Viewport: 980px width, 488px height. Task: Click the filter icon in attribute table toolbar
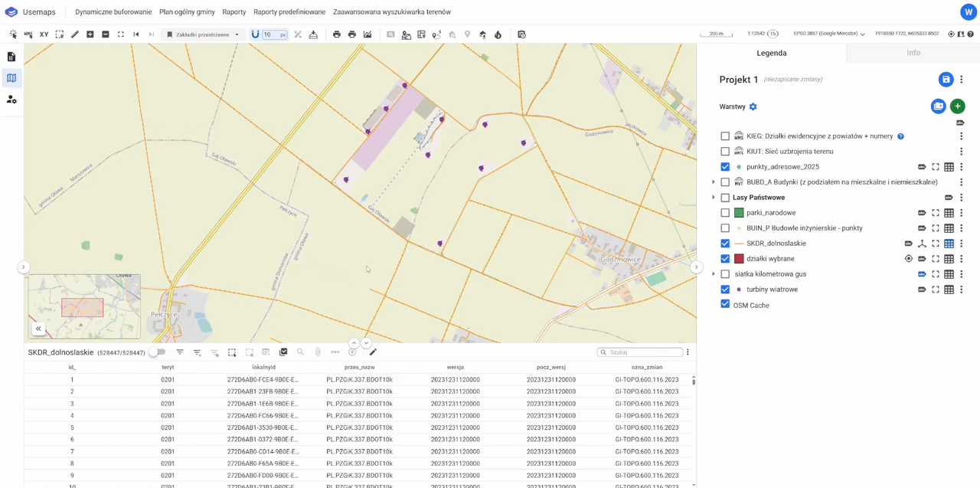pos(180,352)
